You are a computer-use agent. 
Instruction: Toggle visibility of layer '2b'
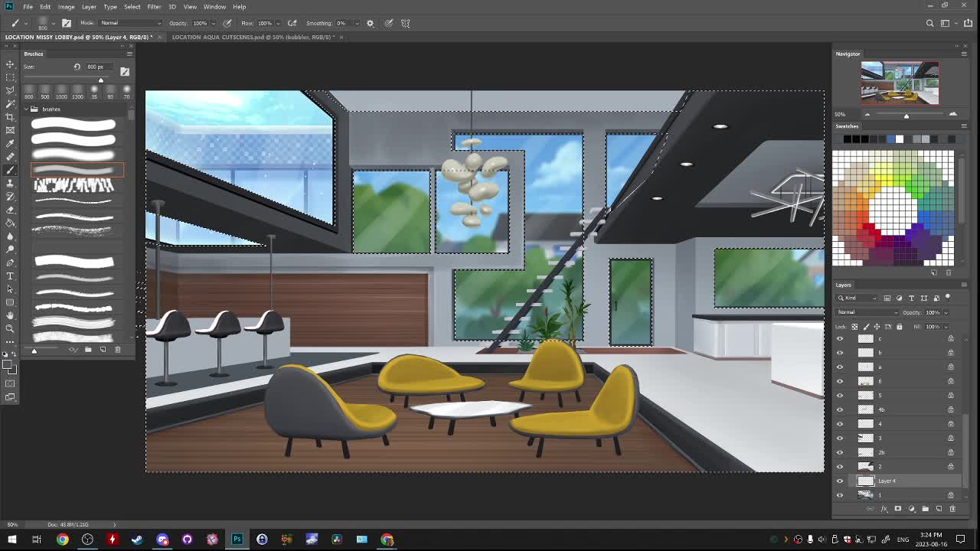pyautogui.click(x=840, y=452)
